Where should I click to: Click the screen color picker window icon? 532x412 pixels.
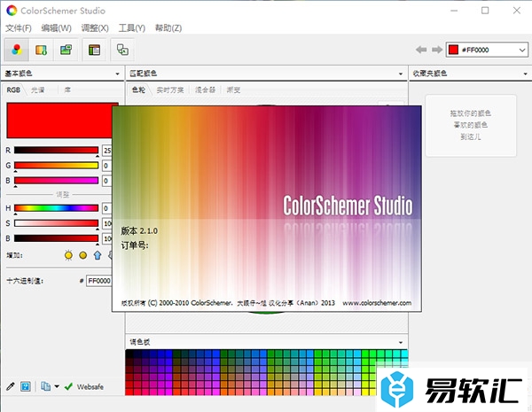click(x=122, y=50)
